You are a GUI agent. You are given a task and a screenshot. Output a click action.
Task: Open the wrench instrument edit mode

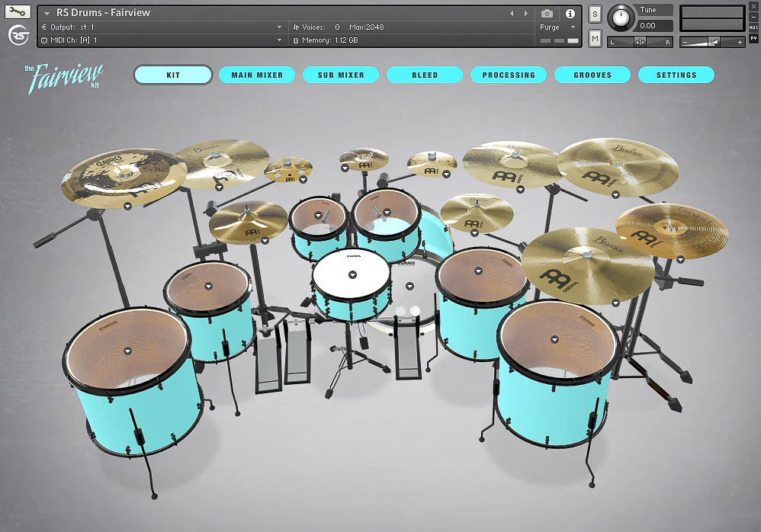point(18,11)
